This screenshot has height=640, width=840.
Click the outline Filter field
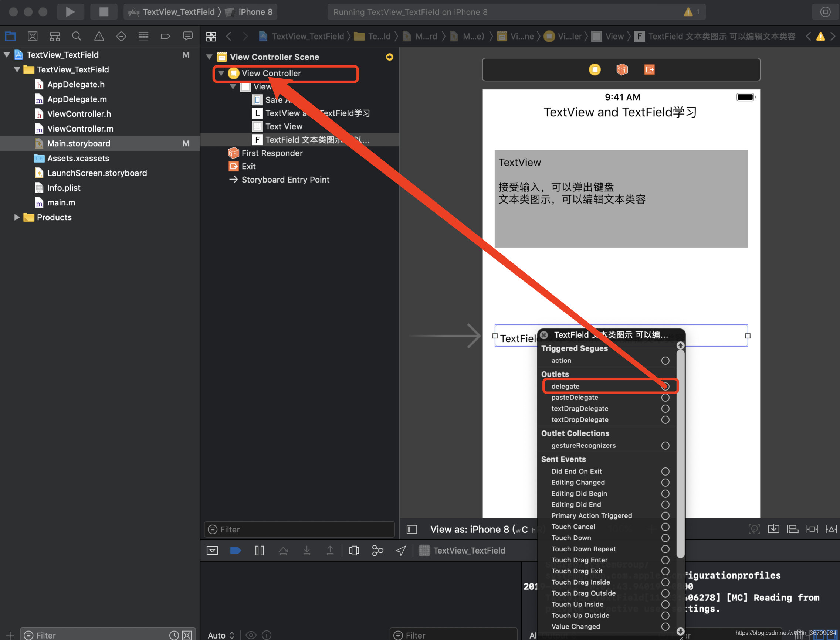coord(299,529)
